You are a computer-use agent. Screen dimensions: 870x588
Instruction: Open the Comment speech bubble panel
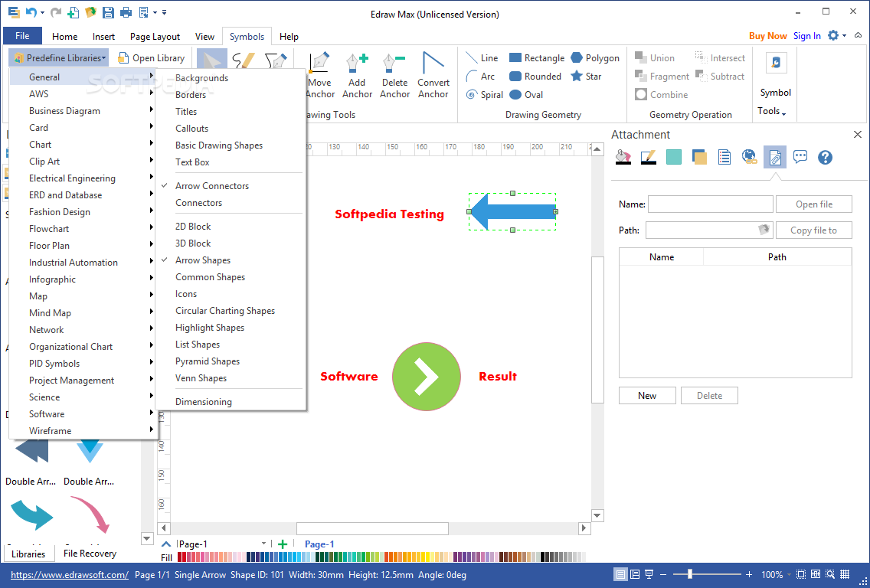pos(800,158)
